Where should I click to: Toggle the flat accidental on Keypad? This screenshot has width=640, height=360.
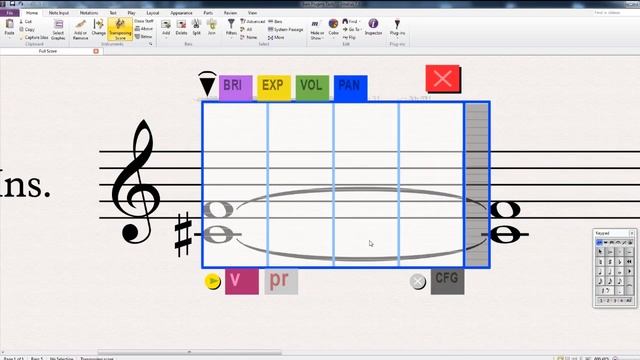click(x=619, y=262)
